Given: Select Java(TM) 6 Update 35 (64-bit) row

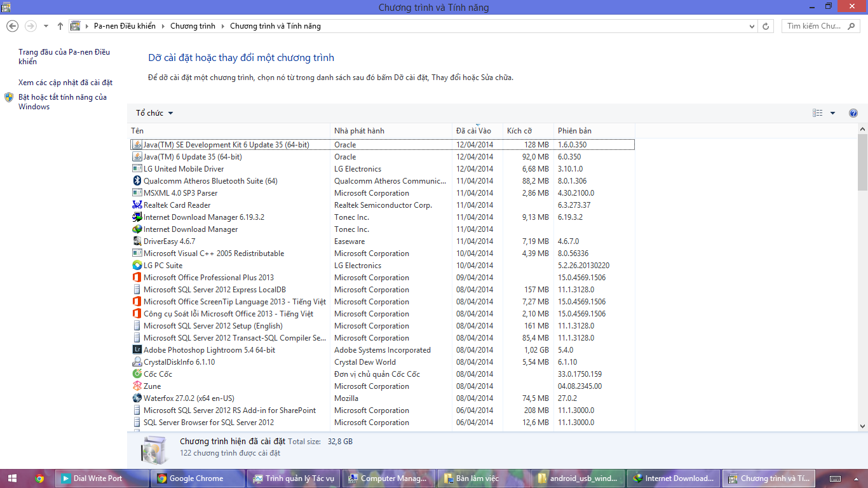Looking at the screenshot, I should pos(383,157).
